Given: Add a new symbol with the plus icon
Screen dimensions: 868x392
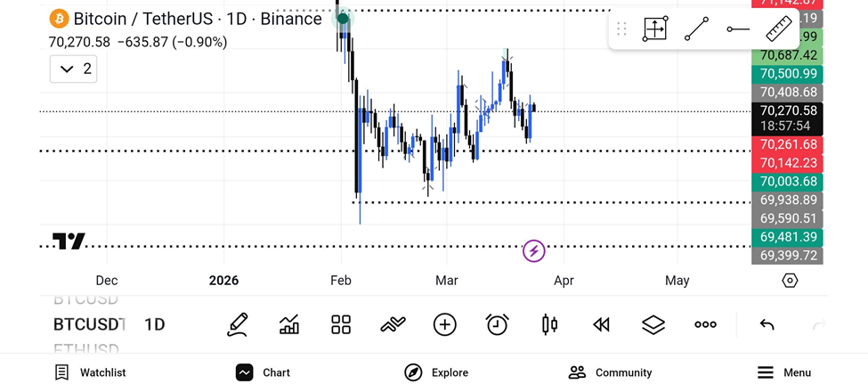Looking at the screenshot, I should click(445, 324).
